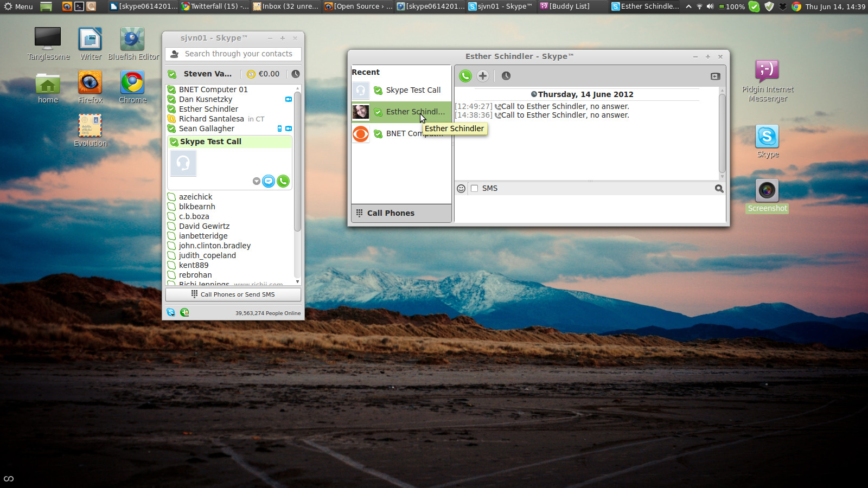This screenshot has height=488, width=868.
Task: Click the volume speaker icon in tray
Action: (710, 7)
